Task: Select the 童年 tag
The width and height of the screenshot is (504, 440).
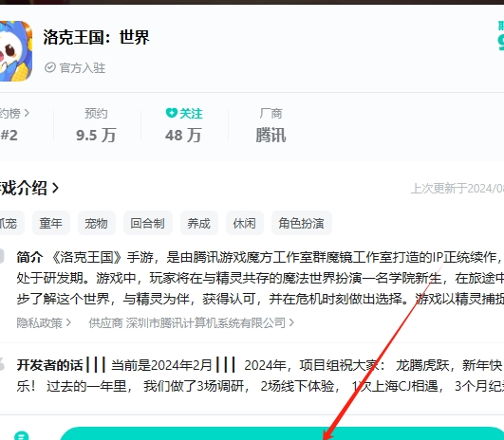Action: 51,223
